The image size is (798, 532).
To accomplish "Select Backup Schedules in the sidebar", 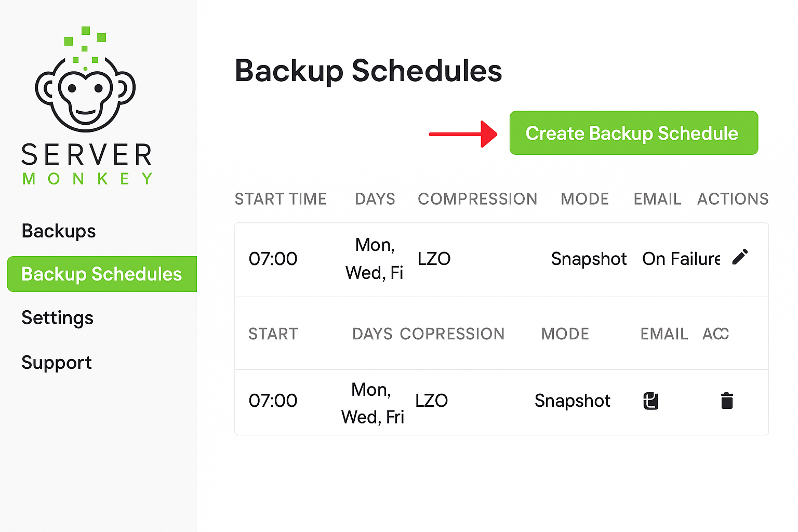I will pos(102,274).
